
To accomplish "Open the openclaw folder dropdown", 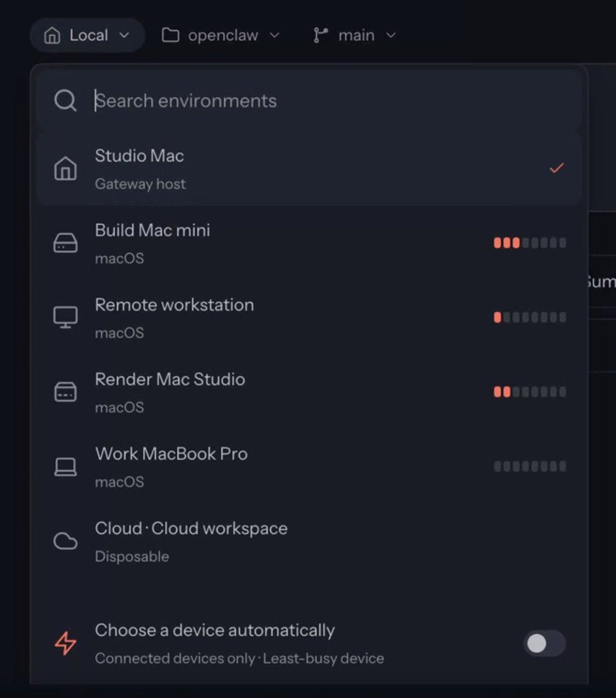I will 220,35.
